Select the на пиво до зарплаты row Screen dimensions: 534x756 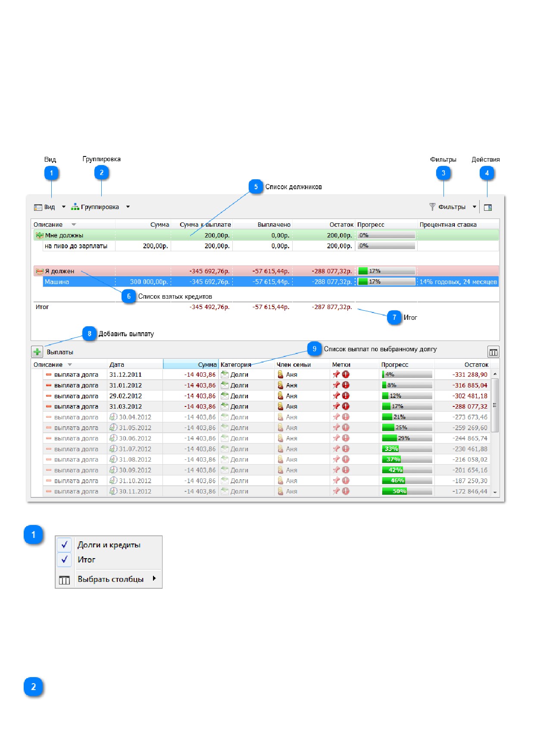point(271,246)
